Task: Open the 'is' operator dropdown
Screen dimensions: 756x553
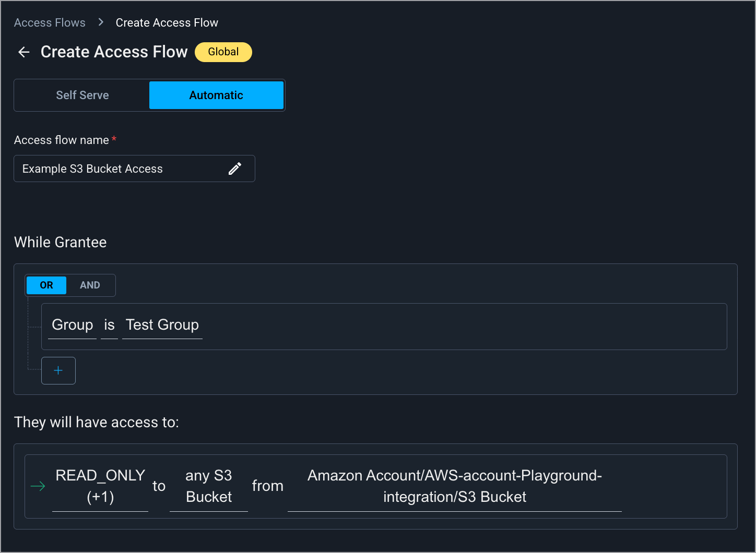Action: (x=109, y=325)
